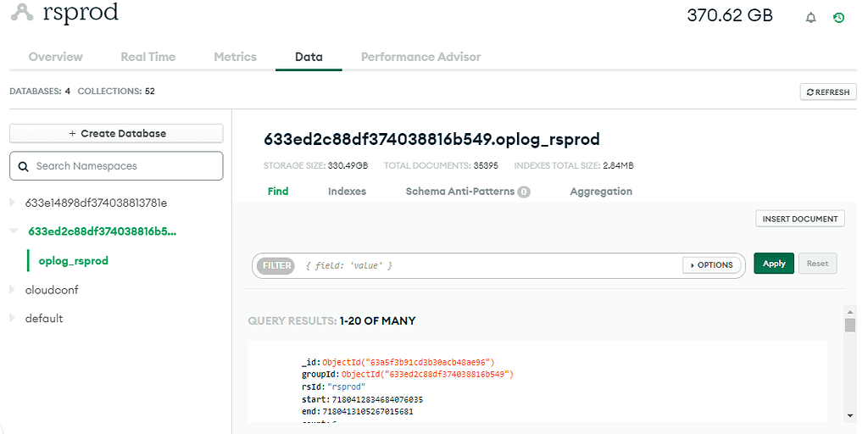
Task: Expand the cloudconf database
Action: coord(12,290)
